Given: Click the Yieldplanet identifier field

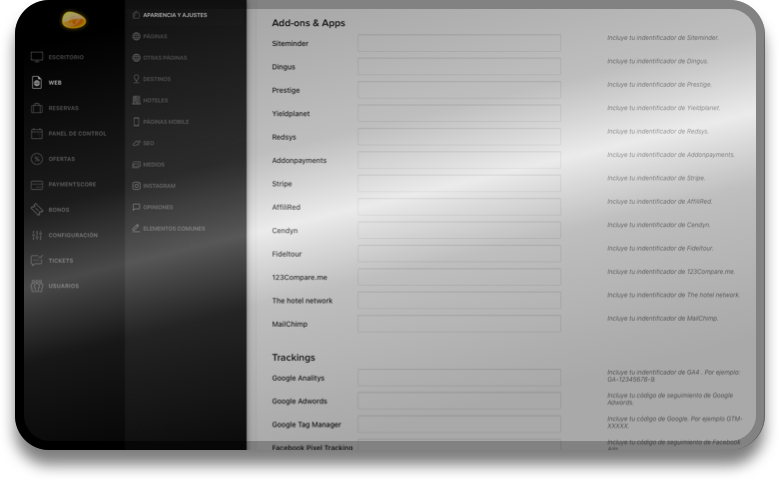Looking at the screenshot, I should pos(459,113).
